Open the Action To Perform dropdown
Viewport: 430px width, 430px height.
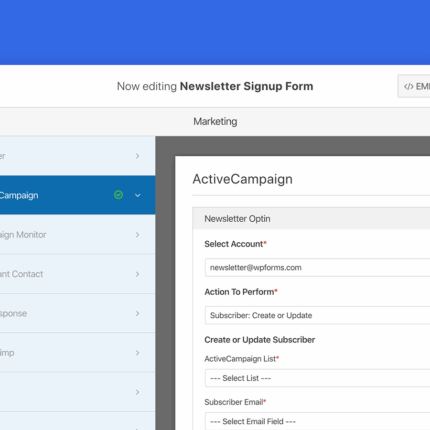(317, 315)
